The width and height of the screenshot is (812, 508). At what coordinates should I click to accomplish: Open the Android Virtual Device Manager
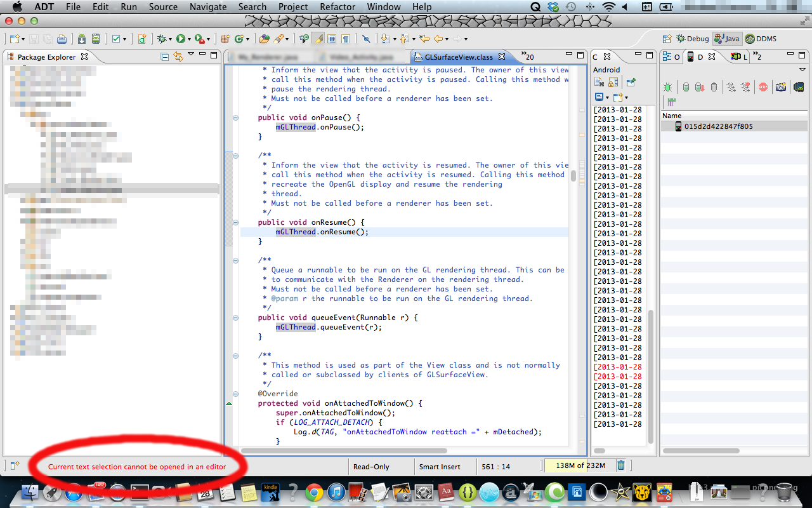click(95, 39)
